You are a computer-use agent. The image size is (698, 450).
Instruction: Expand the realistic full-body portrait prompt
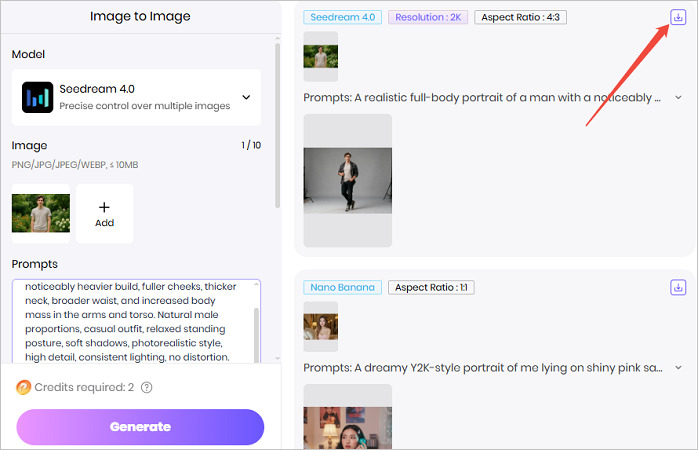pyautogui.click(x=678, y=97)
